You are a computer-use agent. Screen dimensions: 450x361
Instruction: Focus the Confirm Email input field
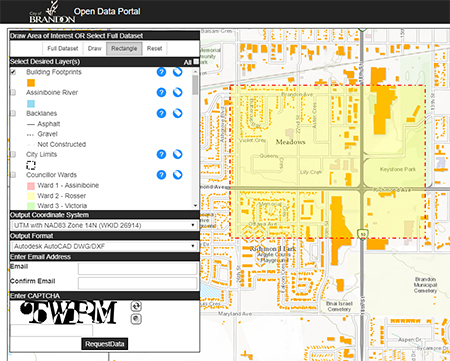(x=138, y=283)
